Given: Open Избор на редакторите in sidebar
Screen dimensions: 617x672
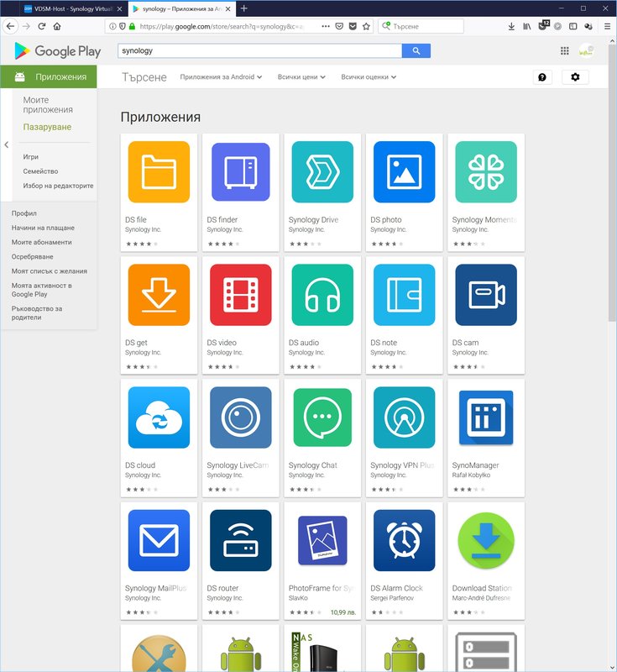Looking at the screenshot, I should [x=58, y=186].
